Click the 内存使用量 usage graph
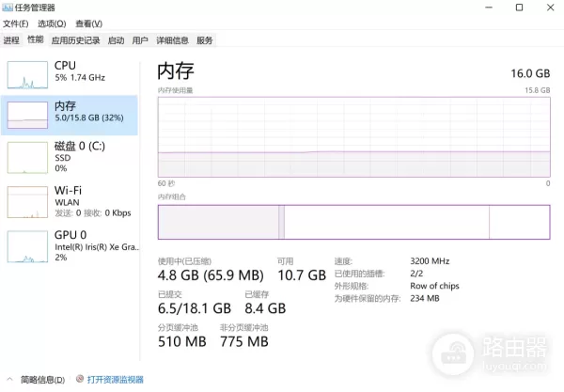Image resolution: width=564 pixels, height=392 pixels. click(353, 135)
